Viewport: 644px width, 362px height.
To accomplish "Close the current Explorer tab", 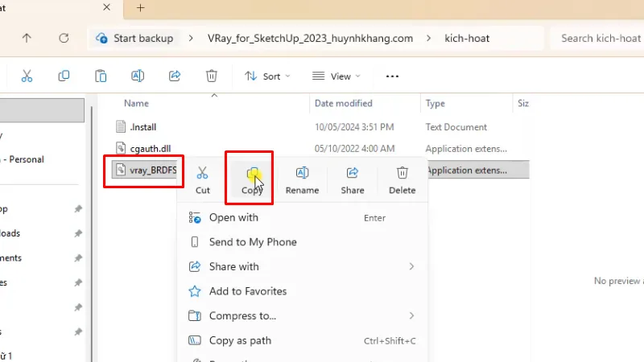I will pos(106,7).
